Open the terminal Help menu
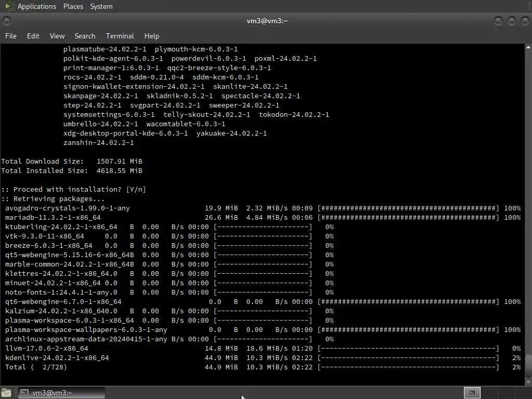Viewport: 532px width, 399px height. point(152,36)
